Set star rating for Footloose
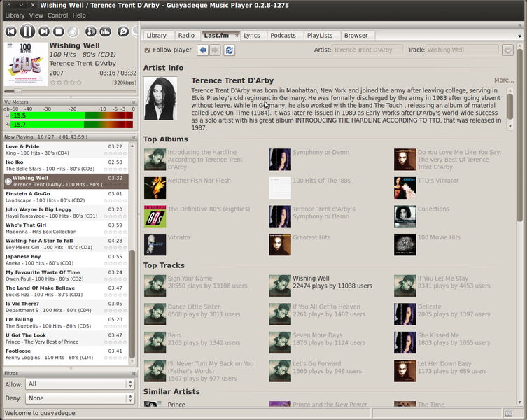Screen dimensions: 527x420 pyautogui.click(x=115, y=358)
